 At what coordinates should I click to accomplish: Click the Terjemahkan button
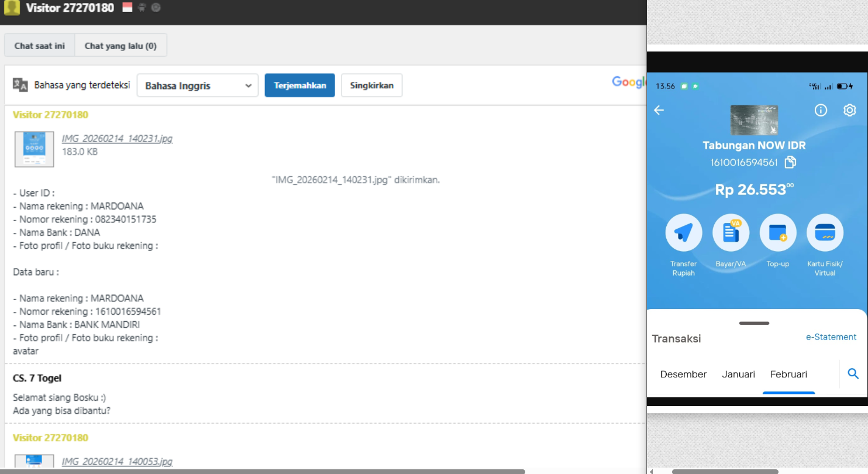coord(300,85)
